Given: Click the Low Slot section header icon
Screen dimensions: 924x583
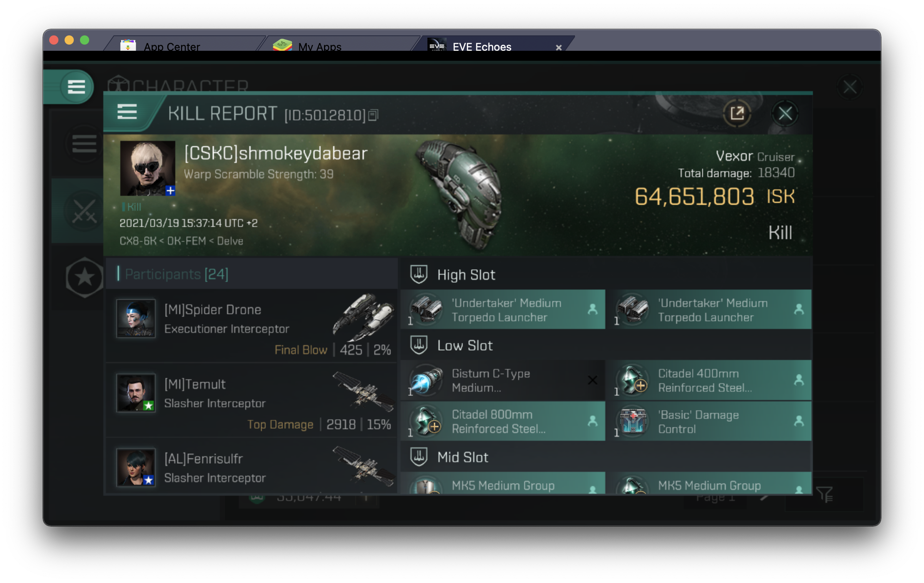Looking at the screenshot, I should (x=419, y=345).
